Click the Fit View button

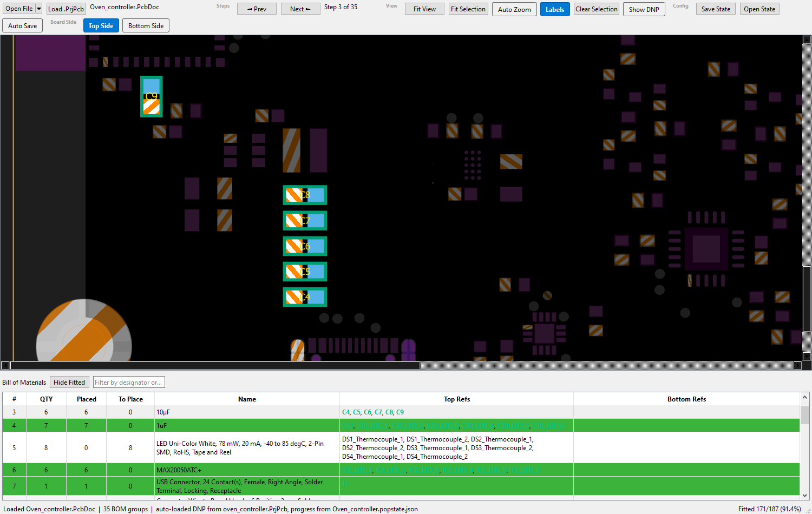click(424, 9)
